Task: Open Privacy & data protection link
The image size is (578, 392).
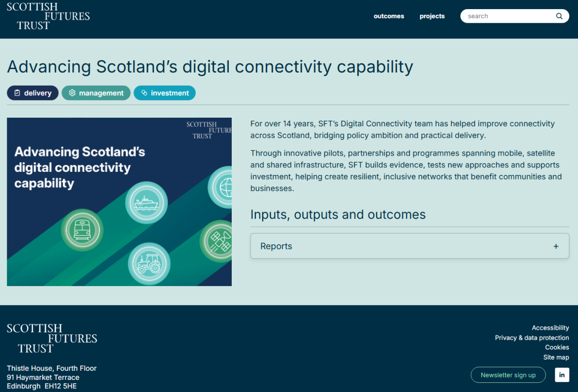Action: pyautogui.click(x=531, y=338)
